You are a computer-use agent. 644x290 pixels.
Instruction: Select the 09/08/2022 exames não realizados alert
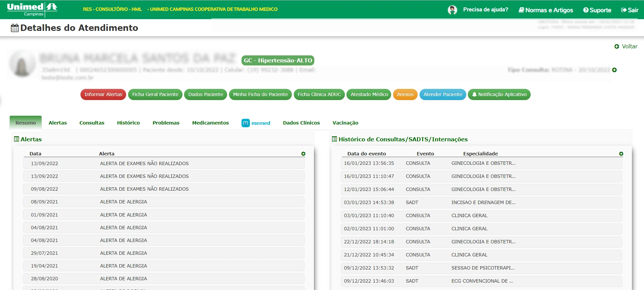tap(164, 189)
